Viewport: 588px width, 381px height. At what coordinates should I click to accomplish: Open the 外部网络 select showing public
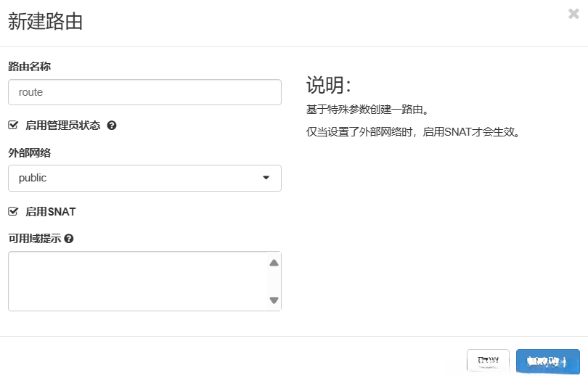tap(144, 178)
